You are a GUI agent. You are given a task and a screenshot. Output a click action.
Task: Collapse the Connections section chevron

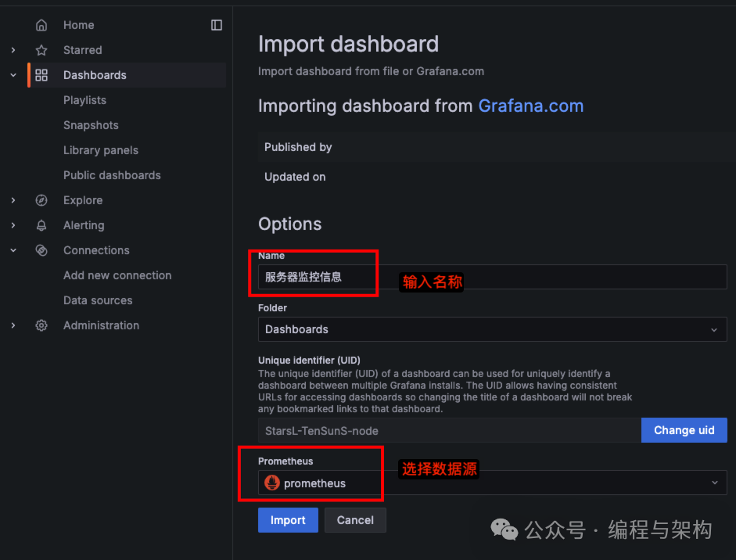tap(13, 250)
